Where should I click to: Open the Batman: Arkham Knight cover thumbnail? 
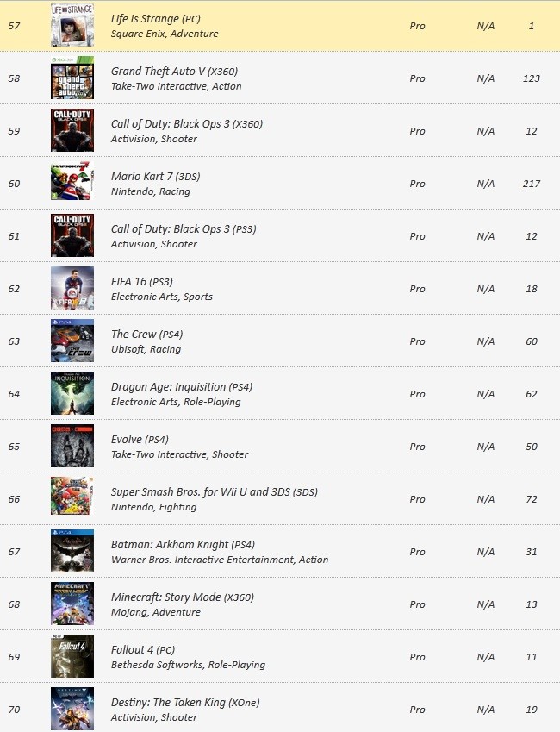[x=72, y=551]
